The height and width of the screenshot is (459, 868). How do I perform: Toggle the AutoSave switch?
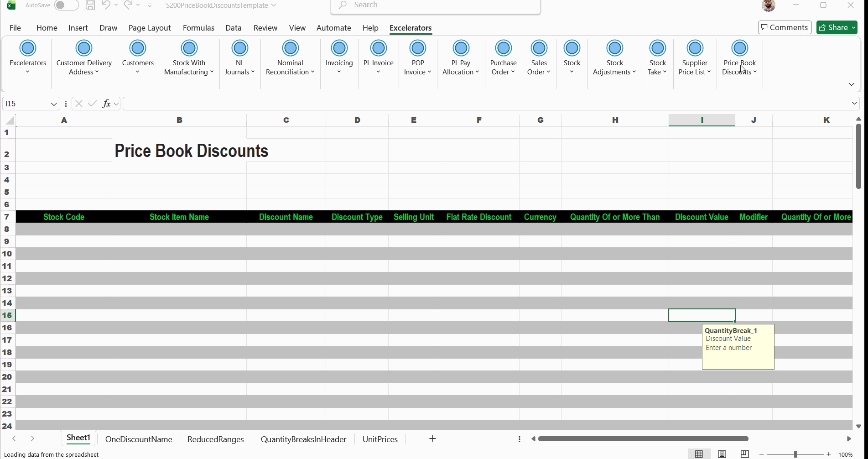66,5
